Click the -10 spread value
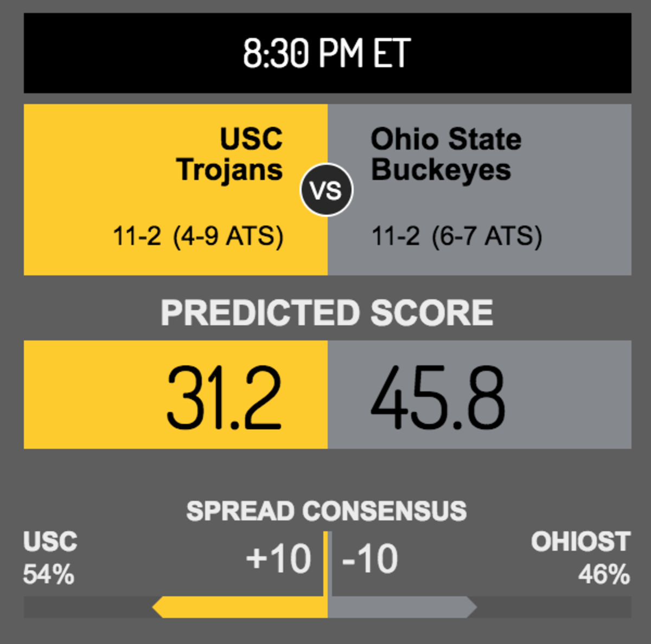The height and width of the screenshot is (644, 651). tap(370, 559)
